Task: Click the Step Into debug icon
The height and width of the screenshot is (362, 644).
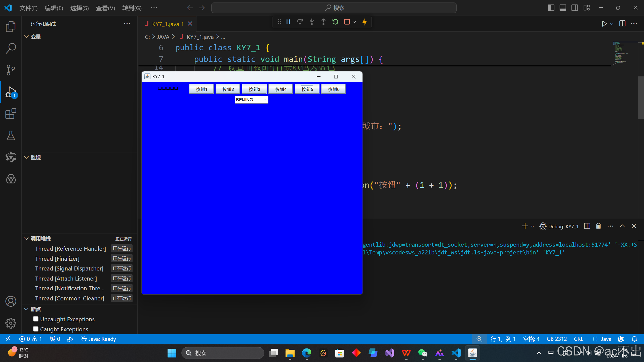Action: tap(312, 22)
